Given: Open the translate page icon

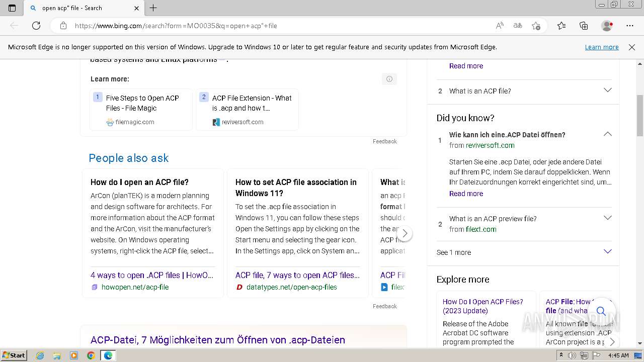Looking at the screenshot, I should pos(518,26).
